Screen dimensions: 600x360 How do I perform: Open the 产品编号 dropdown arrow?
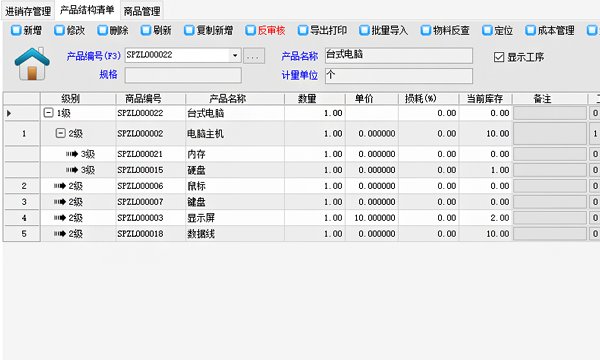click(235, 55)
